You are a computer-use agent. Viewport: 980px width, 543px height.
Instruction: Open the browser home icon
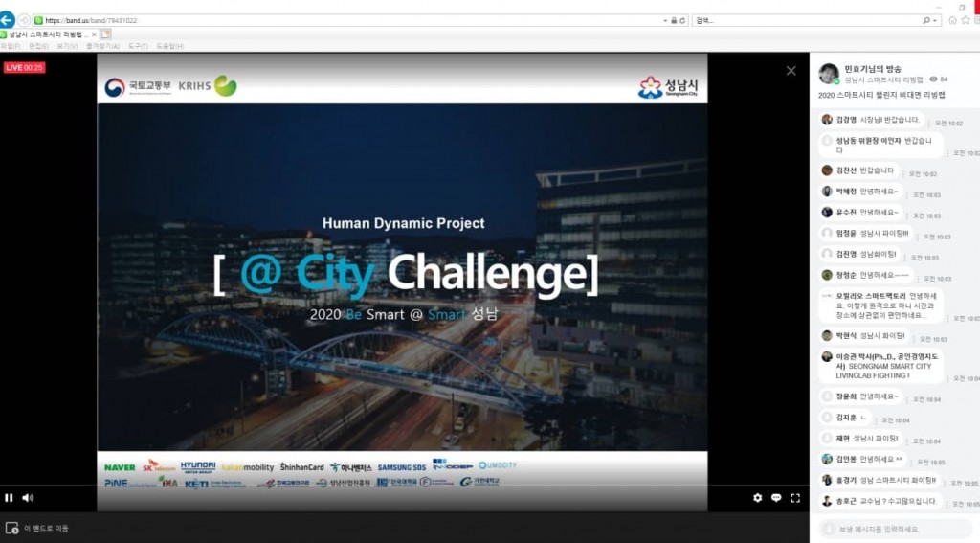pyautogui.click(x=950, y=20)
